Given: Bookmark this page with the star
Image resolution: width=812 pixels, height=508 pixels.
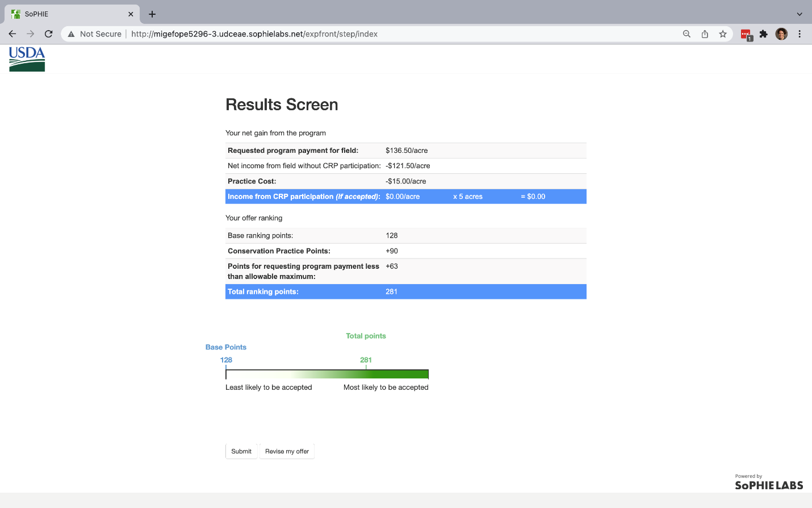Looking at the screenshot, I should tap(723, 34).
